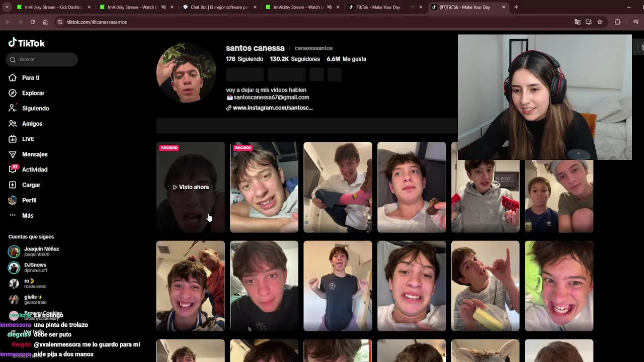Click the canessasantos username text

pos(313,48)
